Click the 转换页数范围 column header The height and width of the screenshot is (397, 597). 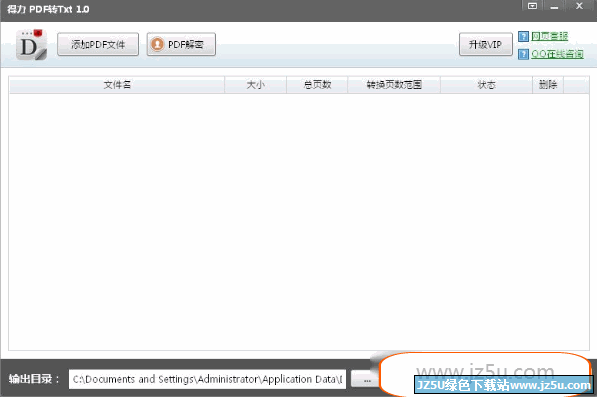[394, 85]
